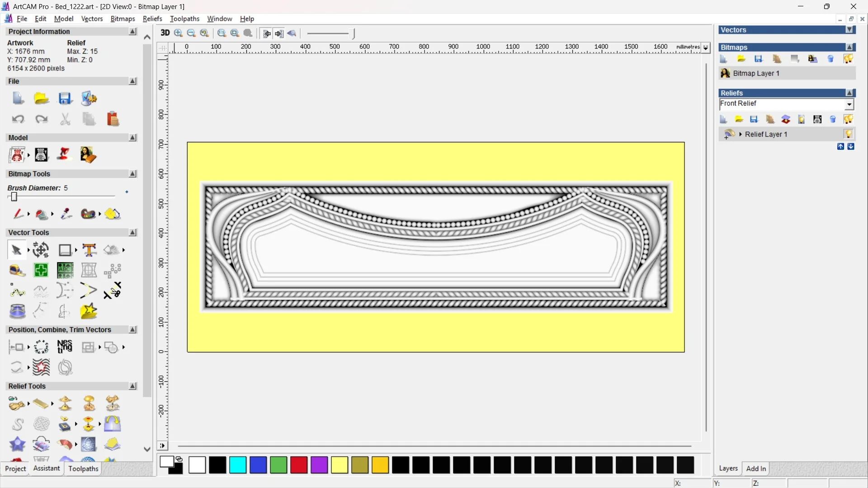This screenshot has height=488, width=868.
Task: Toggle Relief Layer 1 visibility light bulb
Action: point(848,134)
